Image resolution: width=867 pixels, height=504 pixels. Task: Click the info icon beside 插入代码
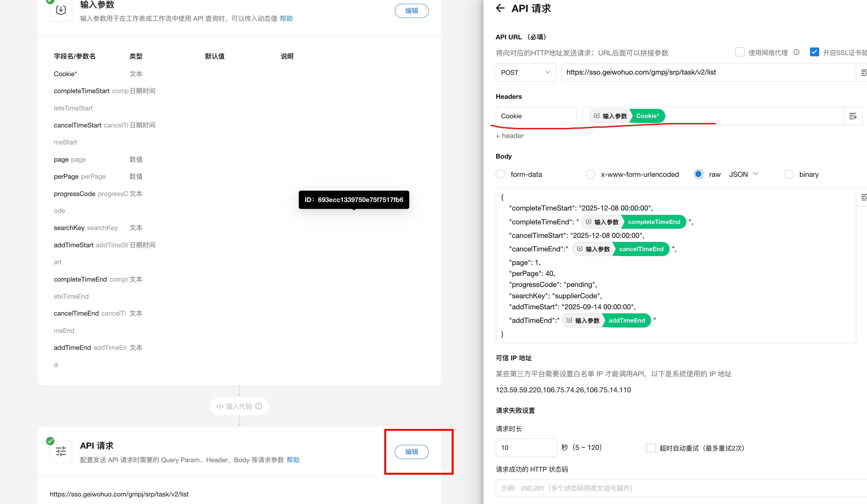click(259, 406)
